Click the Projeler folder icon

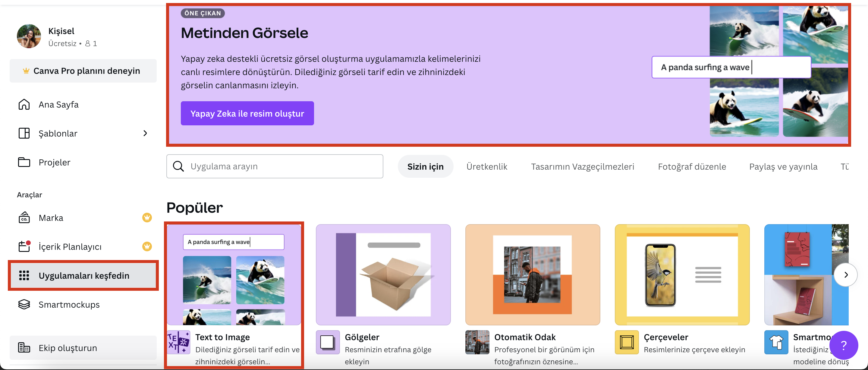pos(24,162)
